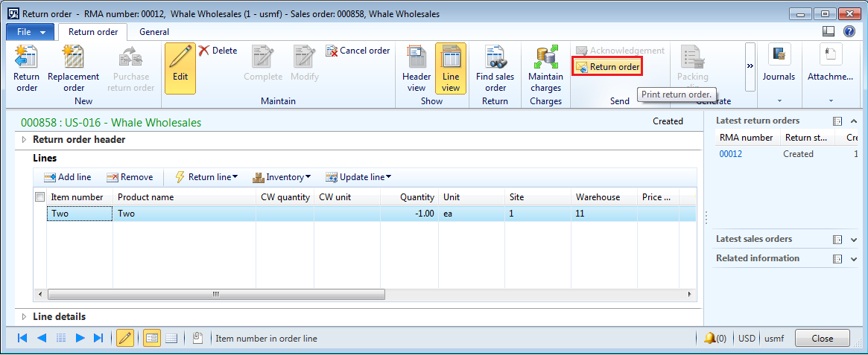Expand the Related information pane
The height and width of the screenshot is (355, 868).
(x=854, y=259)
